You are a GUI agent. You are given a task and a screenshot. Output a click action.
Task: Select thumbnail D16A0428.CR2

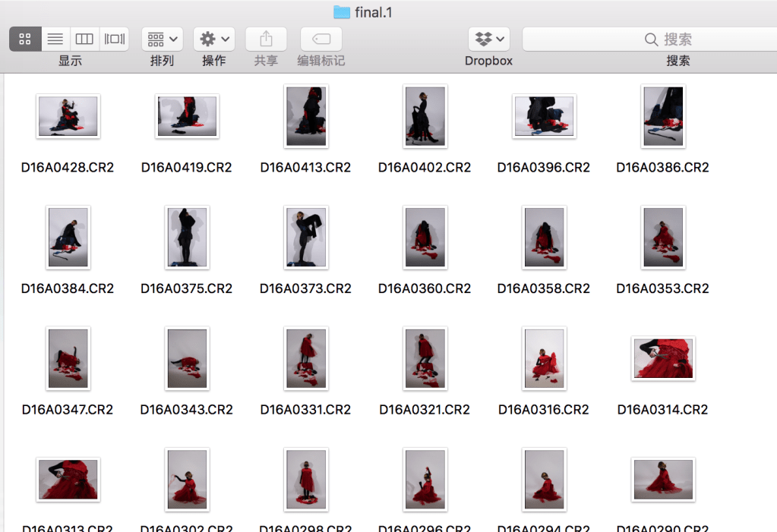point(68,116)
